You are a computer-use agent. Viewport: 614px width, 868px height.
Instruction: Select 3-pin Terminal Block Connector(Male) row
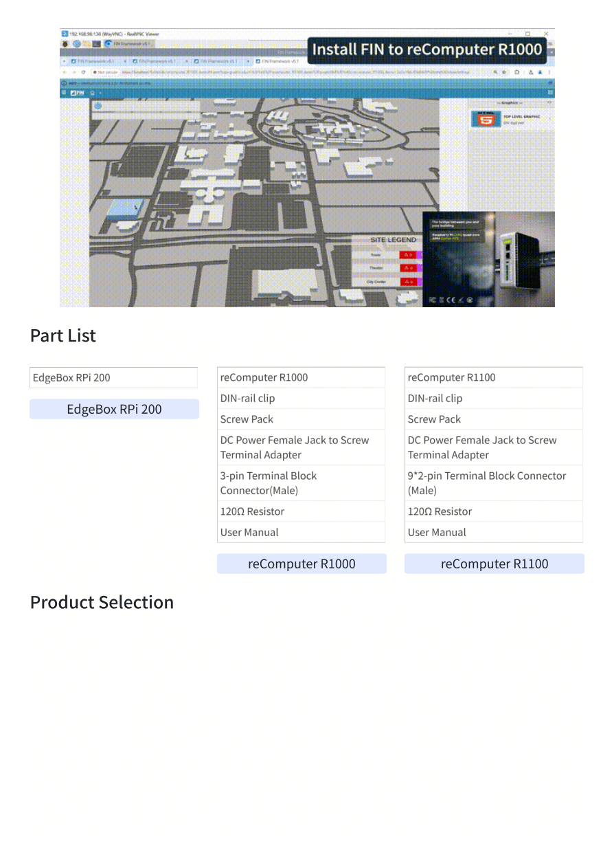(302, 483)
